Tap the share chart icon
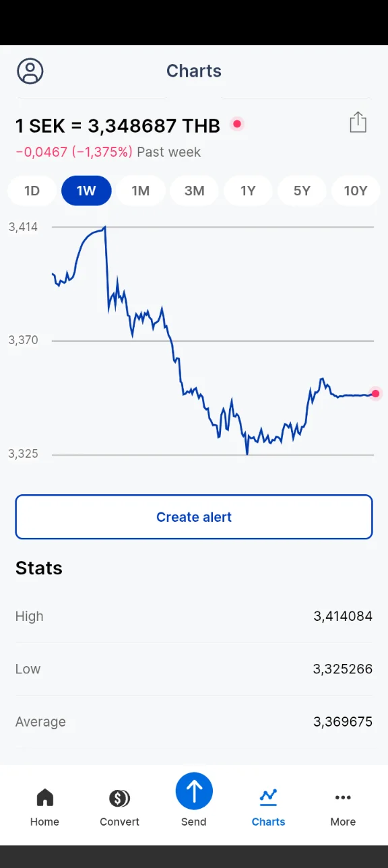This screenshot has width=388, height=868. click(x=358, y=123)
